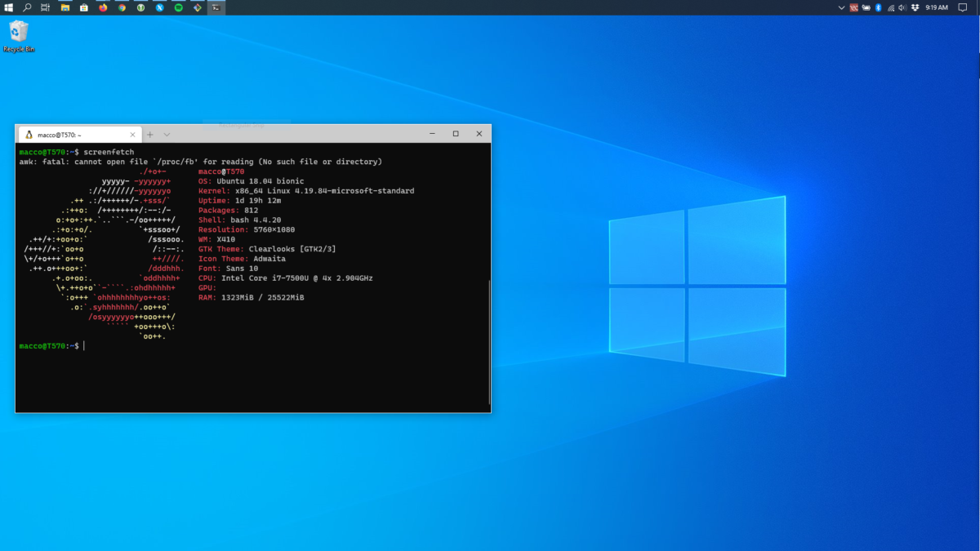Viewport: 980px width, 551px height.
Task: Open Windows search from the taskbar
Action: tap(27, 7)
